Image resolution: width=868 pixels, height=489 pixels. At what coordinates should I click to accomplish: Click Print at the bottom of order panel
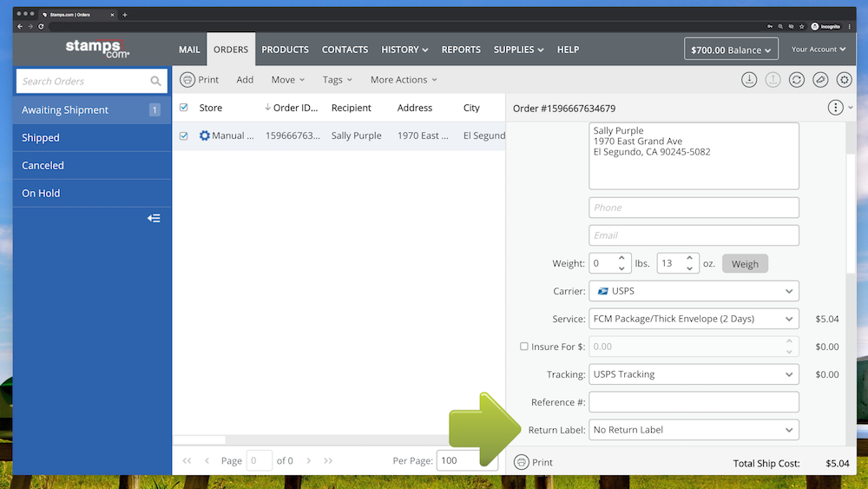[534, 462]
